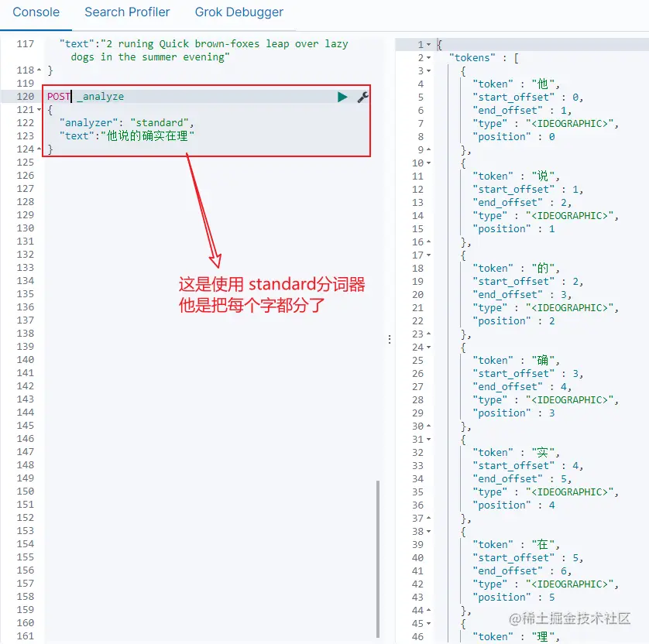Click the fold end marker at editor line 124
Image resolution: width=649 pixels, height=644 pixels.
pos(39,149)
